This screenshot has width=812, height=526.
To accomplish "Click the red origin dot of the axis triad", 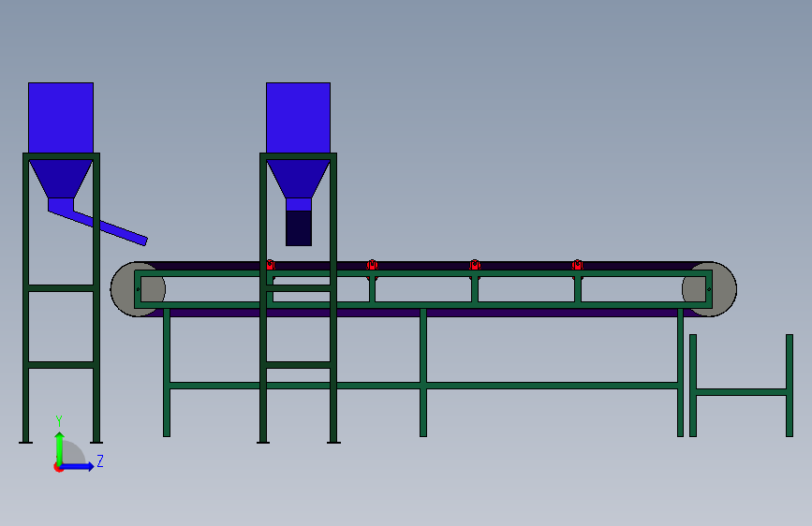I will click(58, 467).
